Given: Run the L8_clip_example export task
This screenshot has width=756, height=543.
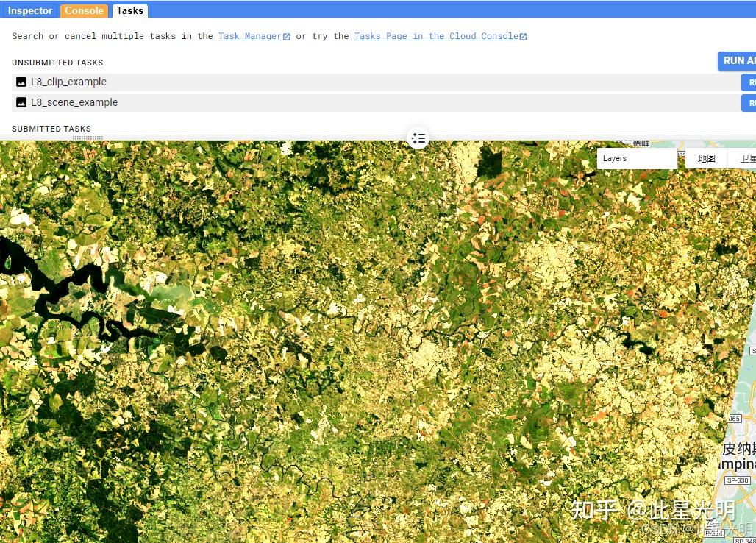Looking at the screenshot, I should click(750, 82).
